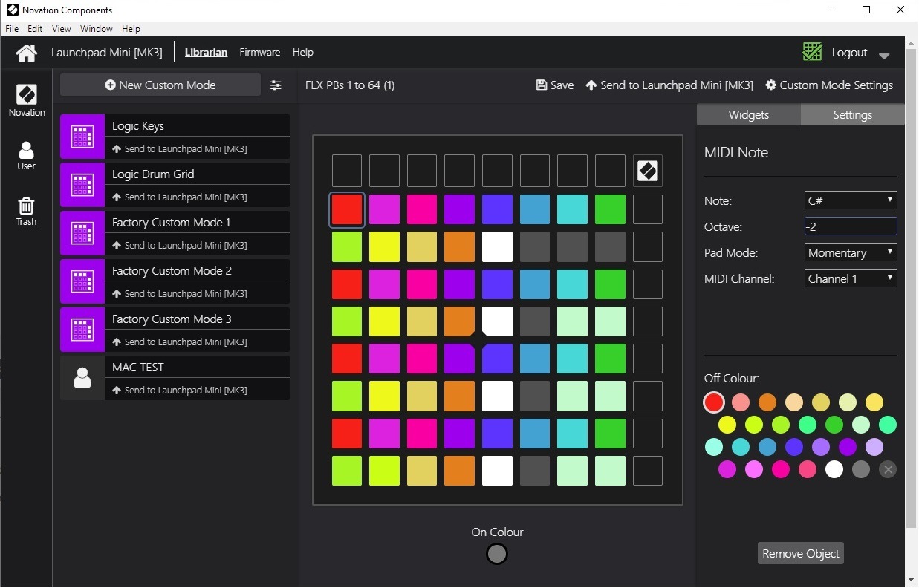Send Logic Keys to Launchpad Mini

click(179, 148)
